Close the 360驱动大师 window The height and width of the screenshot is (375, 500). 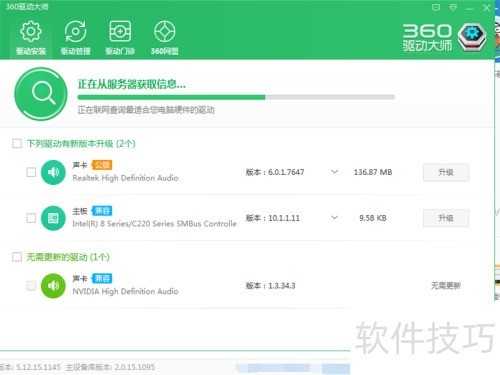[x=486, y=8]
